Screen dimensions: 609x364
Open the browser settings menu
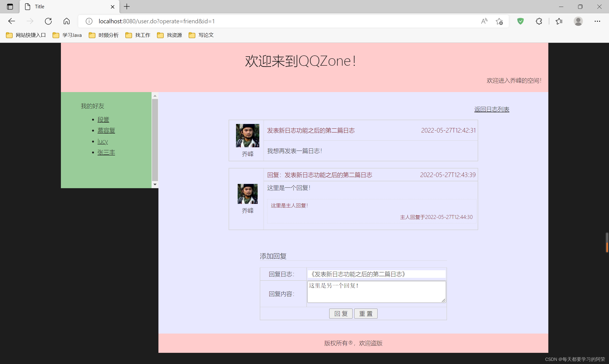pyautogui.click(x=597, y=21)
